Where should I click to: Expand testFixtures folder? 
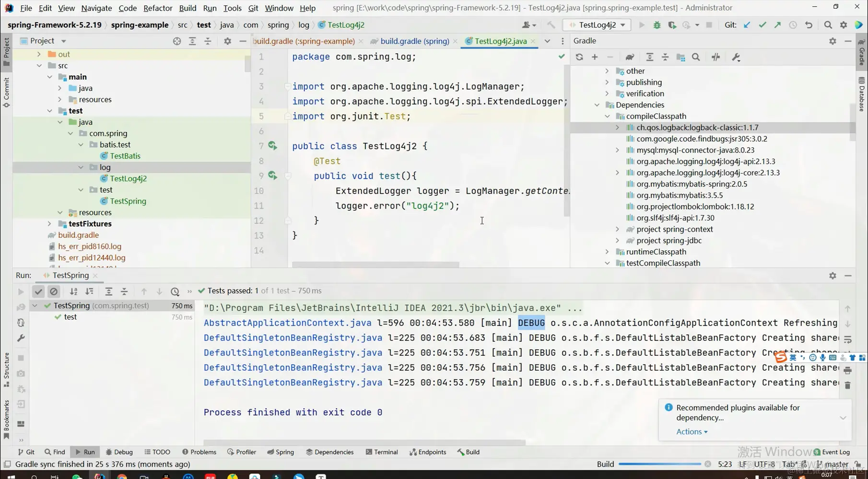click(x=49, y=224)
